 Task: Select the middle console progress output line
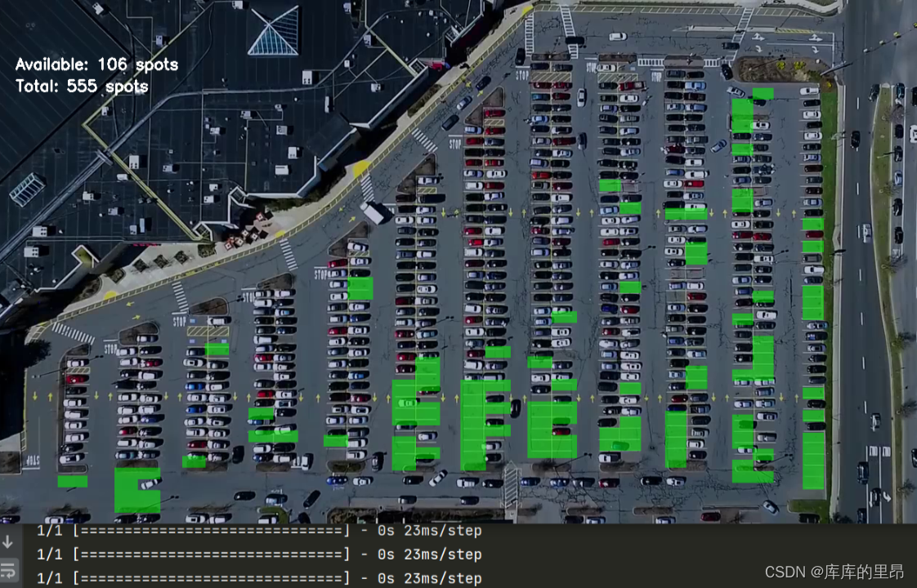click(259, 555)
